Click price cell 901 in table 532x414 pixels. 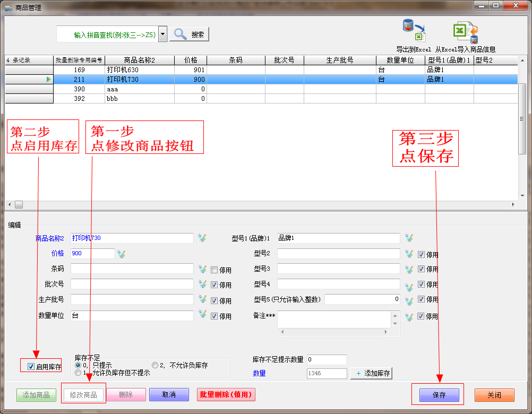coord(191,70)
